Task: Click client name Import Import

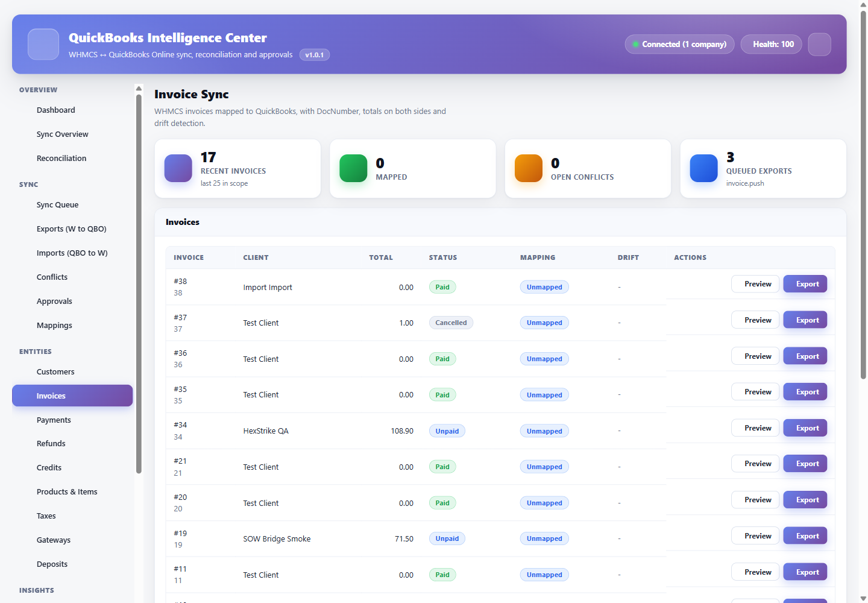Action: (x=268, y=288)
